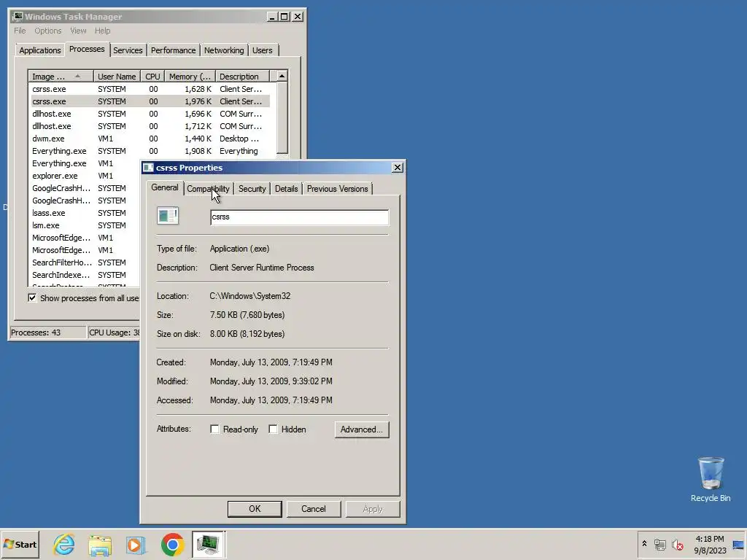The width and height of the screenshot is (747, 560).
Task: Switch to the Networking tab
Action: [224, 50]
